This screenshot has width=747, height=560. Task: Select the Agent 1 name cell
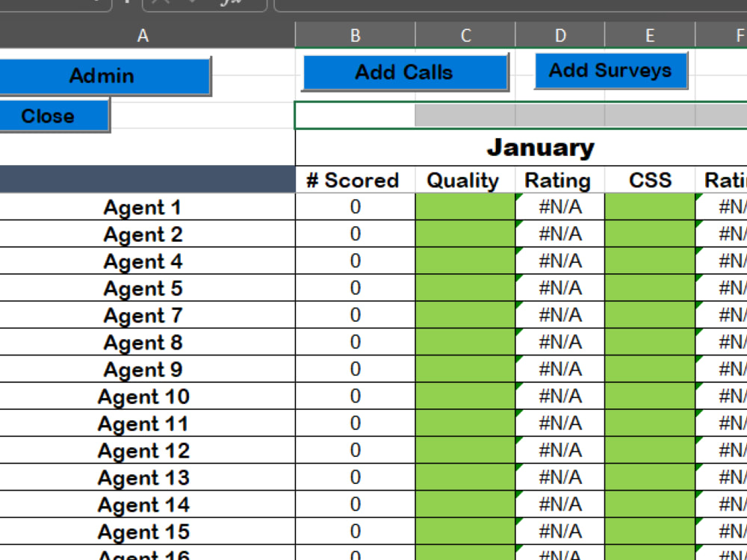click(147, 207)
